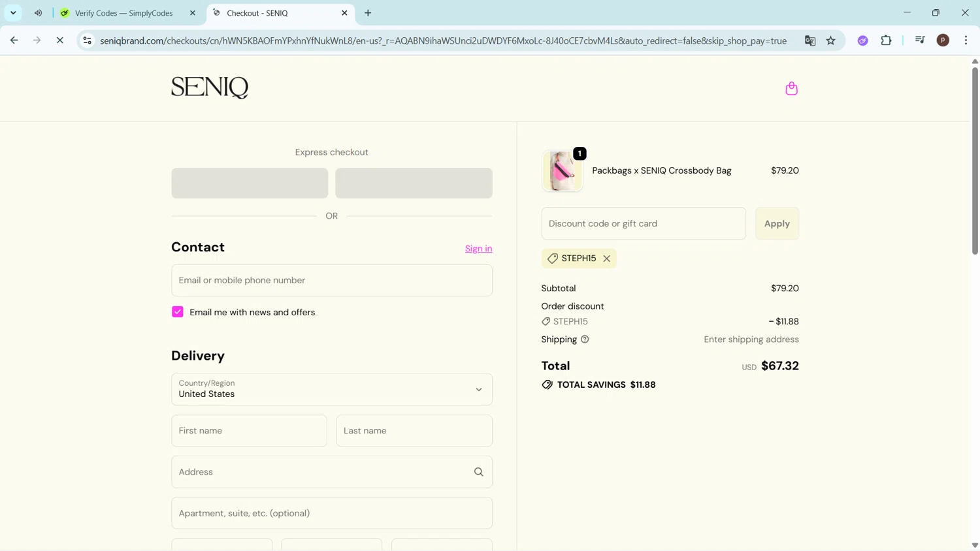Open a new browser tab
The height and width of the screenshot is (551, 980).
coord(368,13)
